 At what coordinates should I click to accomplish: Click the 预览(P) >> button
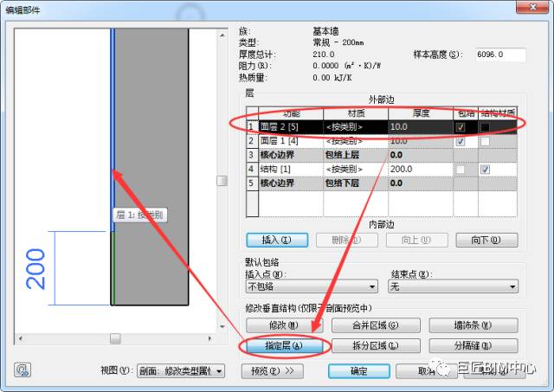click(273, 371)
